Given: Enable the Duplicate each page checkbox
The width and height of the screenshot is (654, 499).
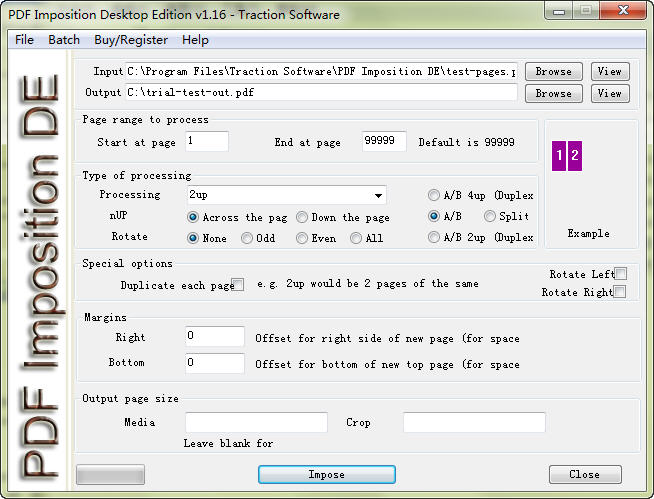Looking at the screenshot, I should [x=238, y=285].
